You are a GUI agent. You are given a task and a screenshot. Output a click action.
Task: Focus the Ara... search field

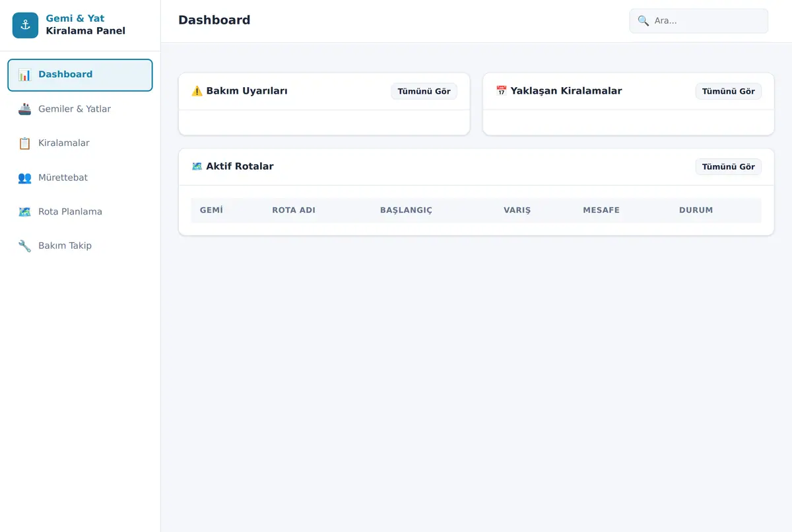tap(699, 21)
